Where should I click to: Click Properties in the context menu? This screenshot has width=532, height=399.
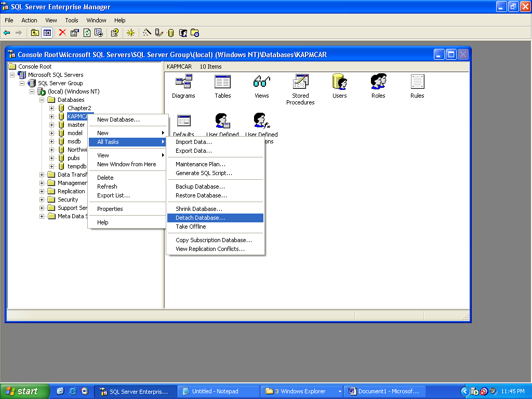click(x=110, y=209)
